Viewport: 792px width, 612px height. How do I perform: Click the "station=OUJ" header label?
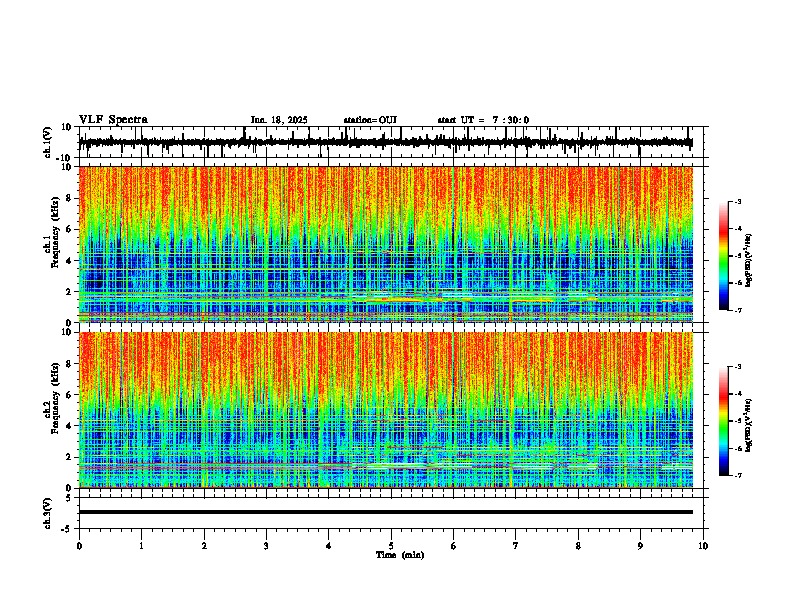pos(370,120)
